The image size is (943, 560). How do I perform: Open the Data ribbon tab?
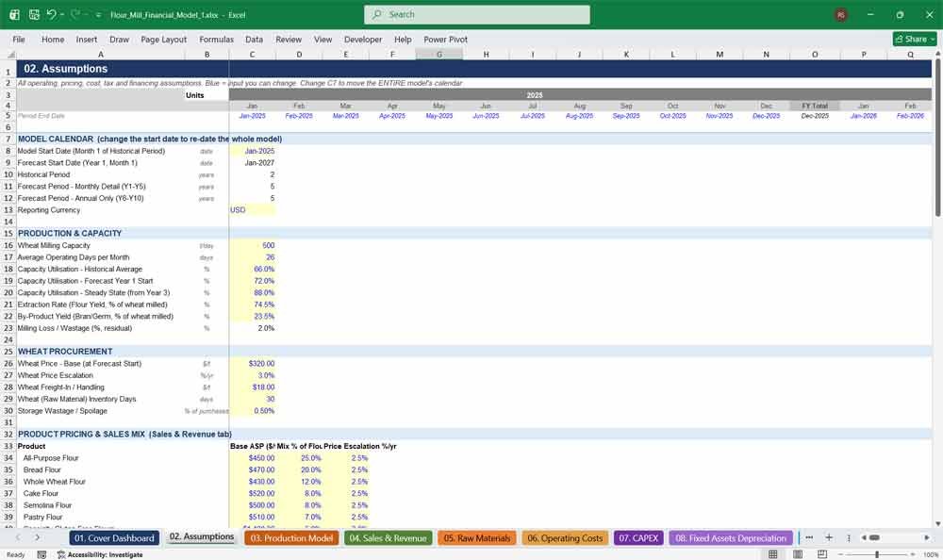click(254, 39)
